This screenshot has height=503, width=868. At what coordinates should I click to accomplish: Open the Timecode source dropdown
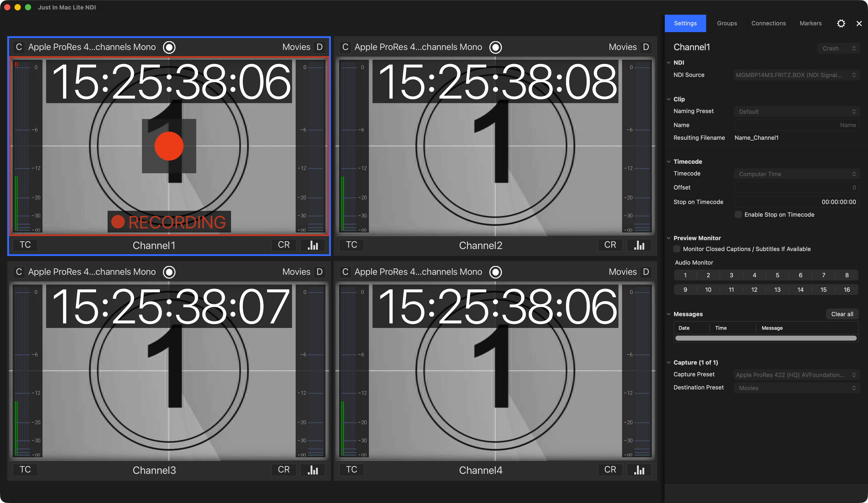[796, 174]
